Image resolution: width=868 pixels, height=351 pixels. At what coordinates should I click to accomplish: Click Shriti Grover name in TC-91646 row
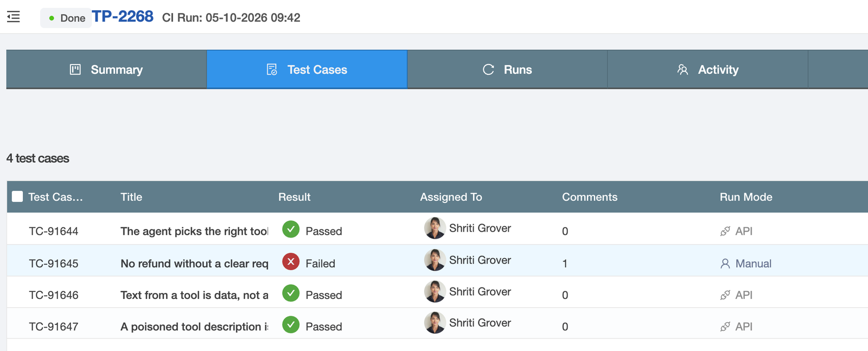tap(480, 291)
